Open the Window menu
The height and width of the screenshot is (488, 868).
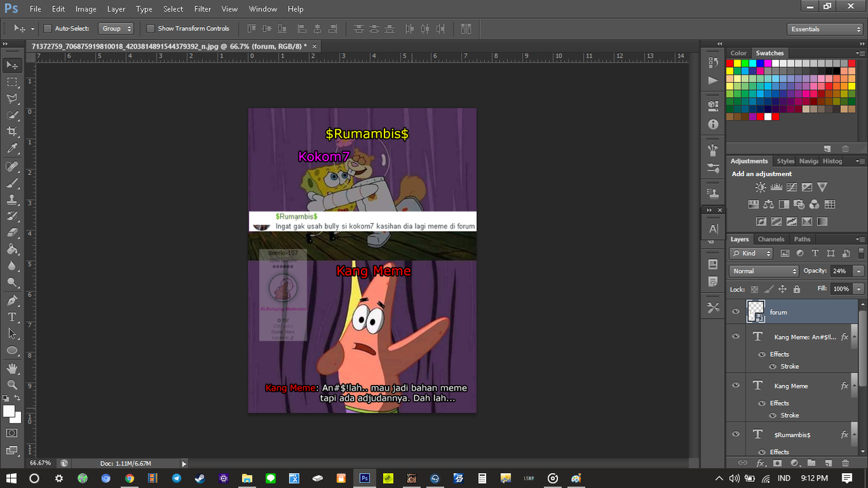(x=262, y=9)
